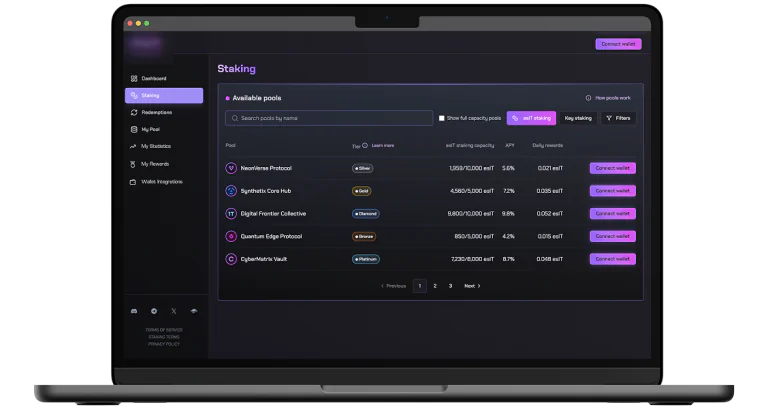
Task: Click the My Pool database icon
Action: click(134, 129)
